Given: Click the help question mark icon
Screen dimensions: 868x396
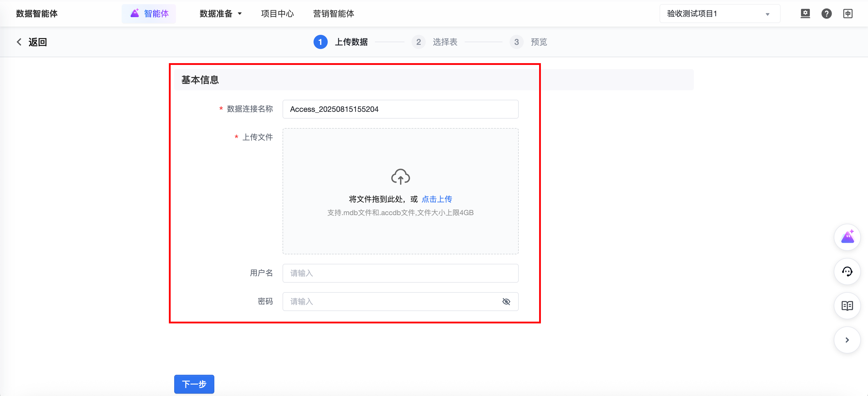Looking at the screenshot, I should (x=826, y=14).
